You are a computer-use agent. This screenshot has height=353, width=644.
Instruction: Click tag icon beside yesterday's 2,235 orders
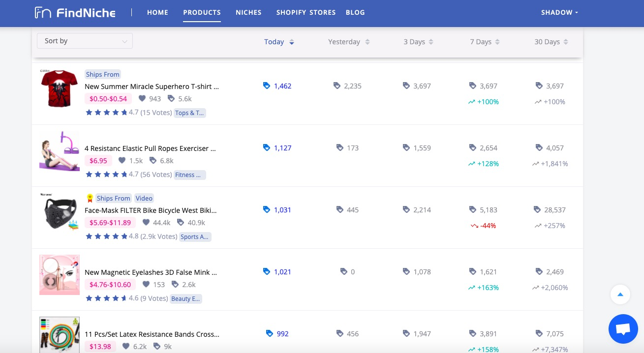(337, 86)
